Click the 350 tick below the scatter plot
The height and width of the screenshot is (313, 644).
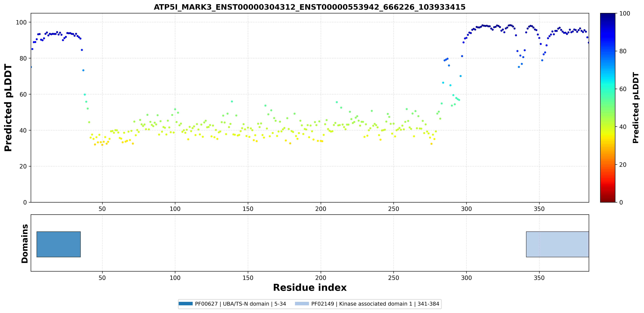click(x=539, y=209)
